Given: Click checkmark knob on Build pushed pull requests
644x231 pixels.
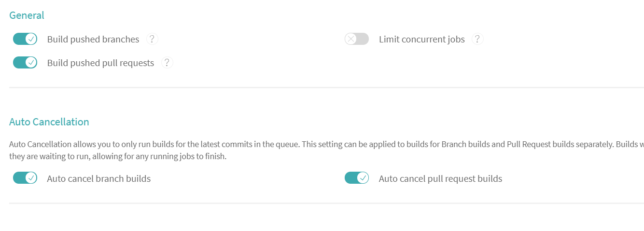Looking at the screenshot, I should point(31,63).
